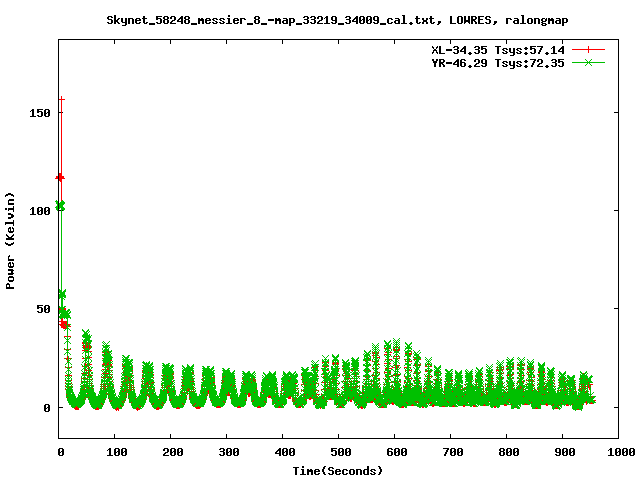Click the 0 y-axis tick label
The height and width of the screenshot is (480, 640).
point(47,408)
